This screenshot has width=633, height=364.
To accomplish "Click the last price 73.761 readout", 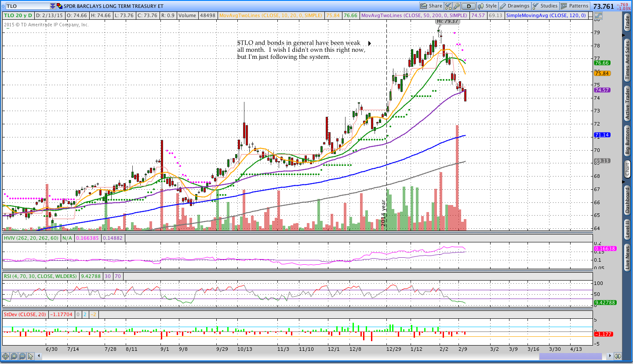I will click(603, 6).
